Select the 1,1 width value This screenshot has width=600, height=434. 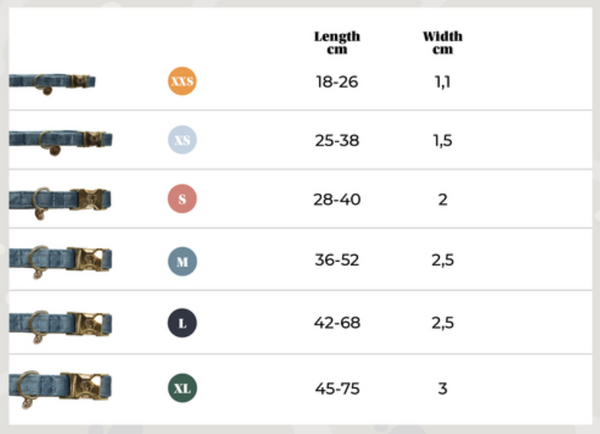[x=442, y=81]
